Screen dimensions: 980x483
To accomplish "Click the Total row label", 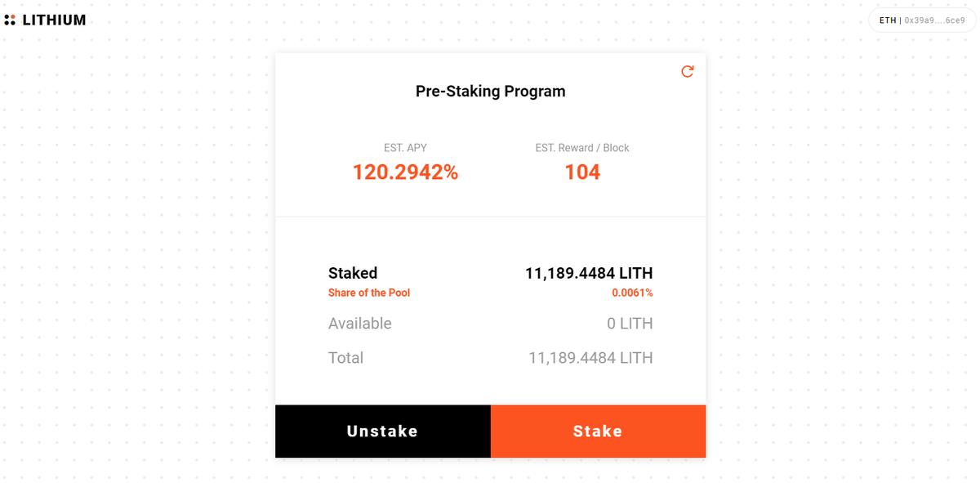I will 346,358.
